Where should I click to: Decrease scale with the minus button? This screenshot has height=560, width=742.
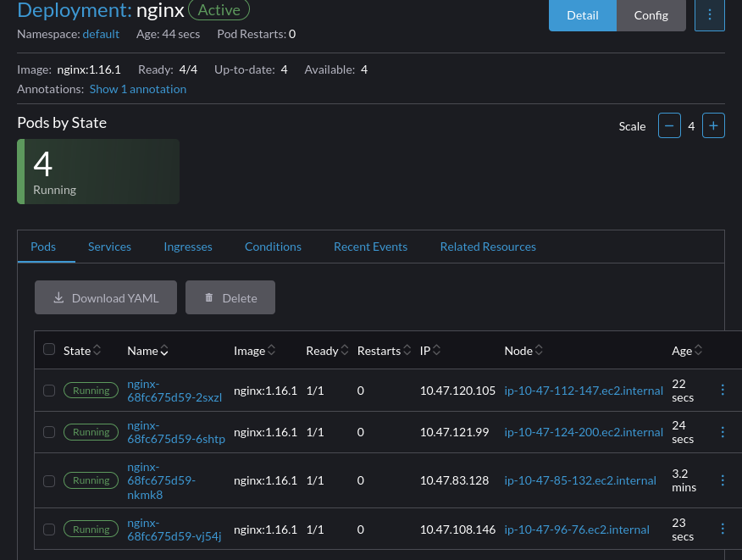[x=669, y=126]
